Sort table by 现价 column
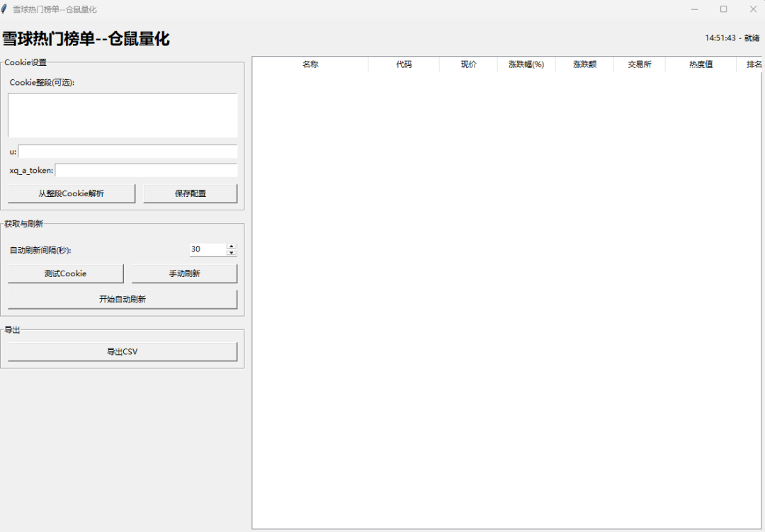 pyautogui.click(x=468, y=64)
